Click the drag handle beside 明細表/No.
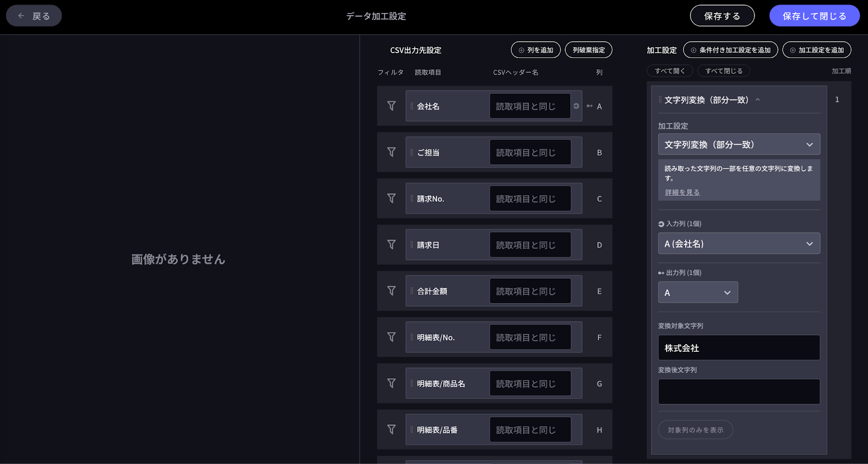Viewport: 868px width, 464px height. click(x=412, y=337)
